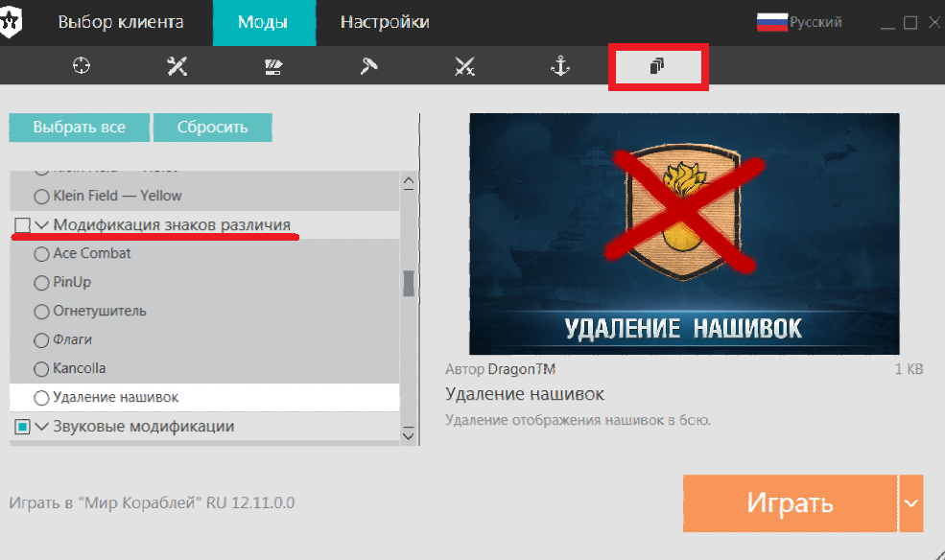Click the mod list scrollbar thumb
The width and height of the screenshot is (945, 560).
click(x=408, y=284)
